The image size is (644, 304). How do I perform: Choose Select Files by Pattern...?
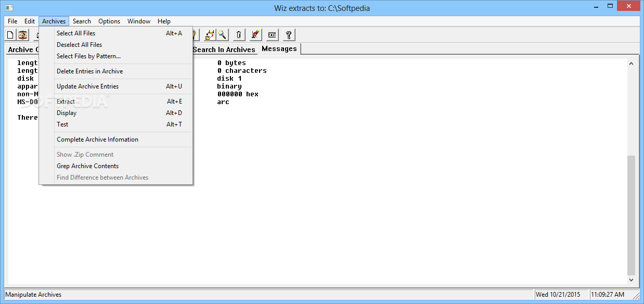[x=116, y=56]
